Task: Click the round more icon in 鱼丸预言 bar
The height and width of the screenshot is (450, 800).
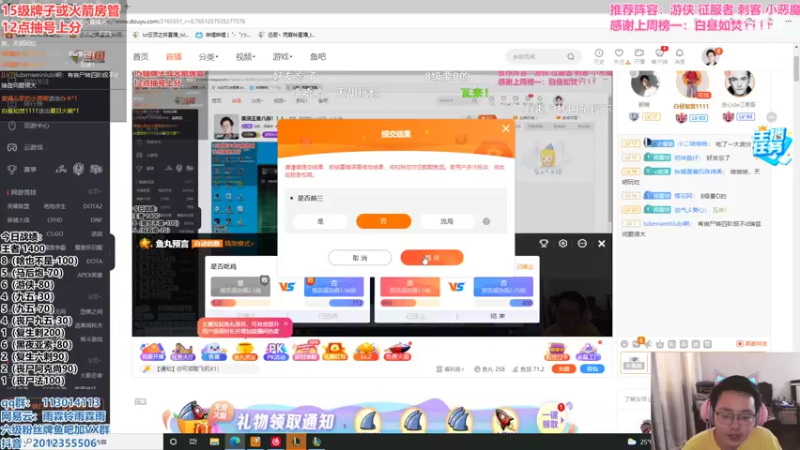Action: (x=582, y=244)
